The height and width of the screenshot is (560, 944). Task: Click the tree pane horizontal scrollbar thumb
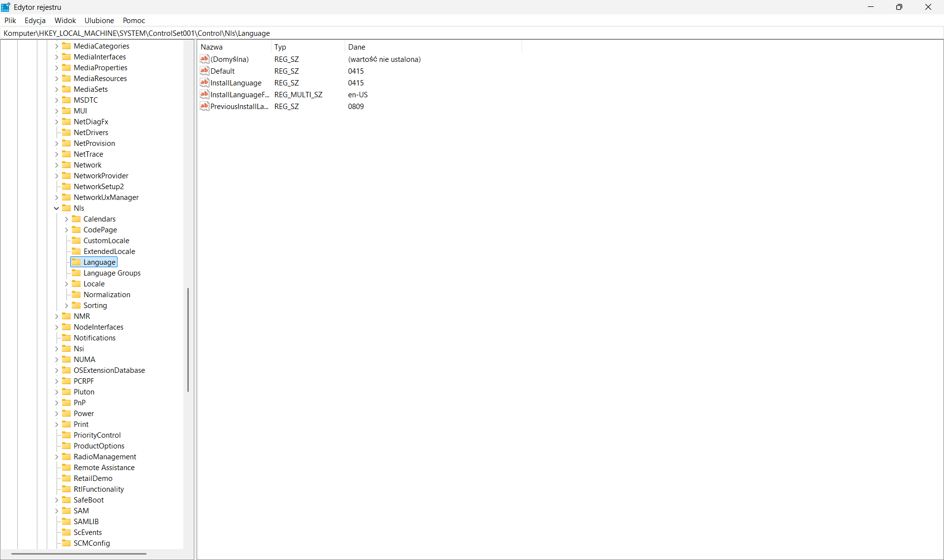pyautogui.click(x=79, y=554)
